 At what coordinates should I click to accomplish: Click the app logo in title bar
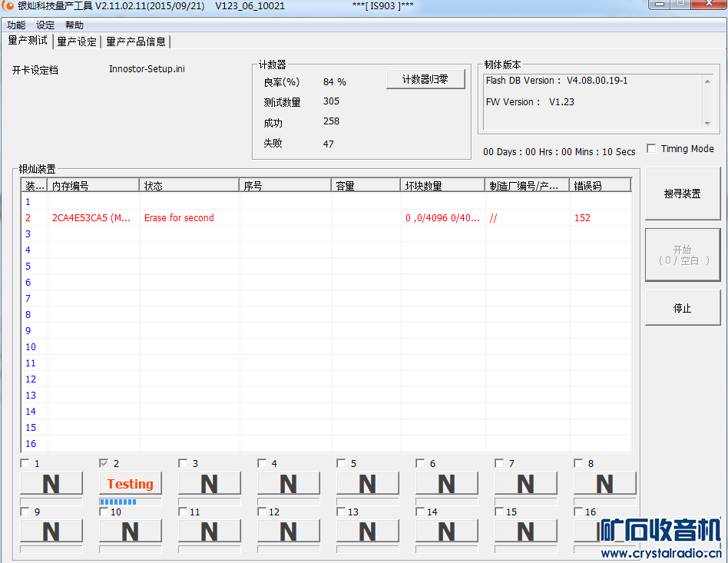8,6
